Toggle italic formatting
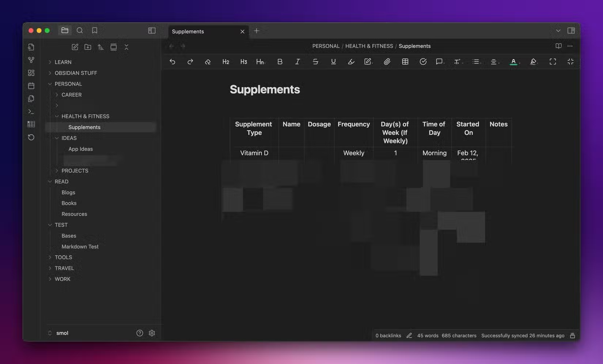Screen dimensions: 603x364 coord(297,61)
